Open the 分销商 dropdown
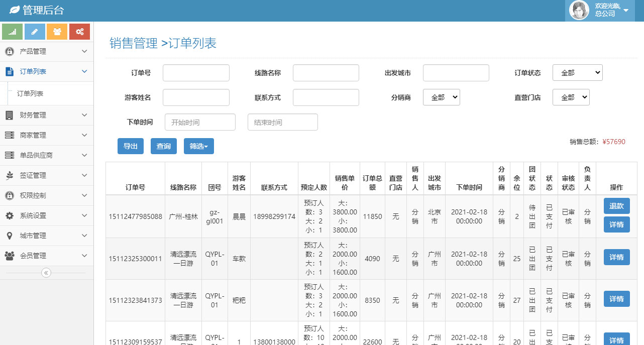The height and width of the screenshot is (345, 644). pyautogui.click(x=441, y=97)
